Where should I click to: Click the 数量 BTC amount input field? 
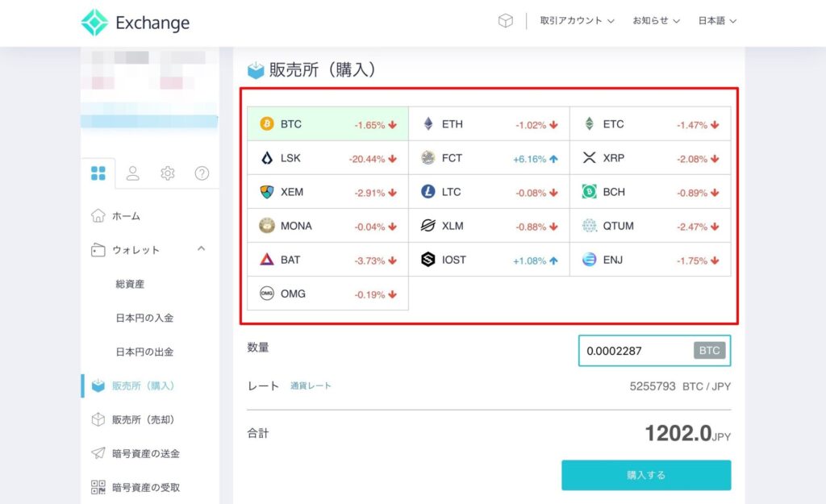[x=654, y=351]
